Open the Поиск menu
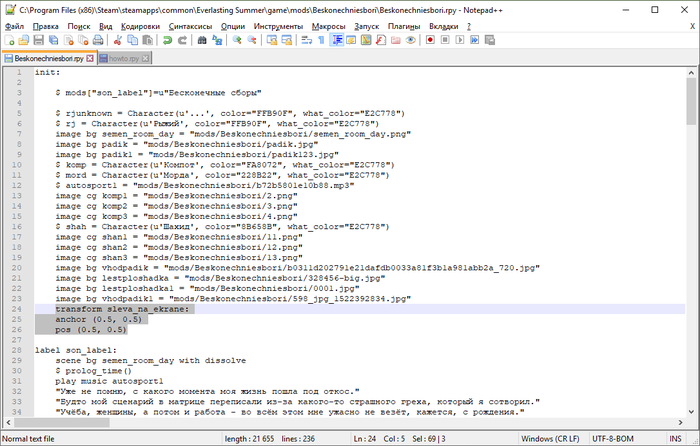Viewport: 700px width, 446px height. (x=79, y=26)
